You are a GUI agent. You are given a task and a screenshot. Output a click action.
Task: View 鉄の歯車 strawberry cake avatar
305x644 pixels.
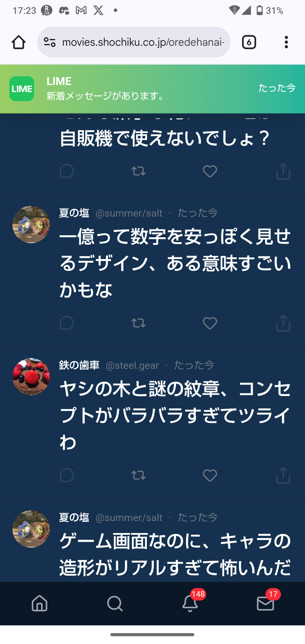[x=31, y=377]
